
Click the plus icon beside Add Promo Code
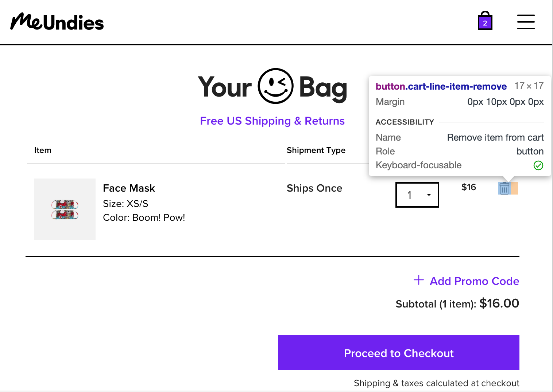[419, 280]
